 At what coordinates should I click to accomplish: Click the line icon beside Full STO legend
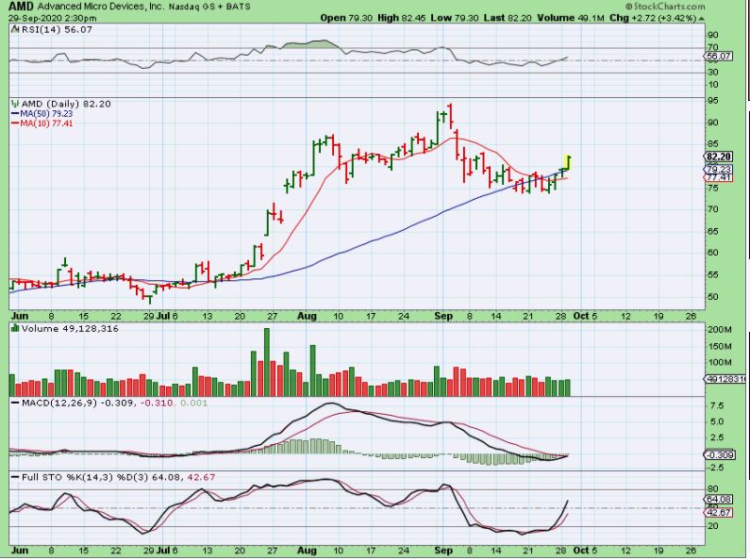pos(15,477)
